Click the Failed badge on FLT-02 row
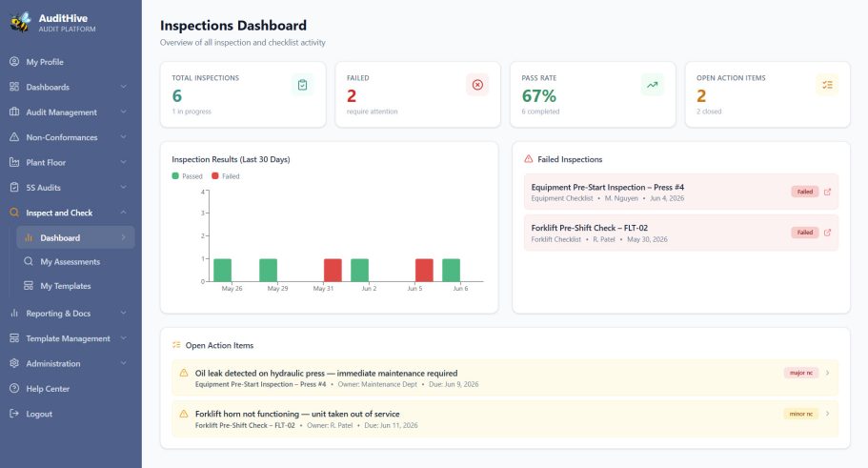This screenshot has width=868, height=468. [x=805, y=232]
